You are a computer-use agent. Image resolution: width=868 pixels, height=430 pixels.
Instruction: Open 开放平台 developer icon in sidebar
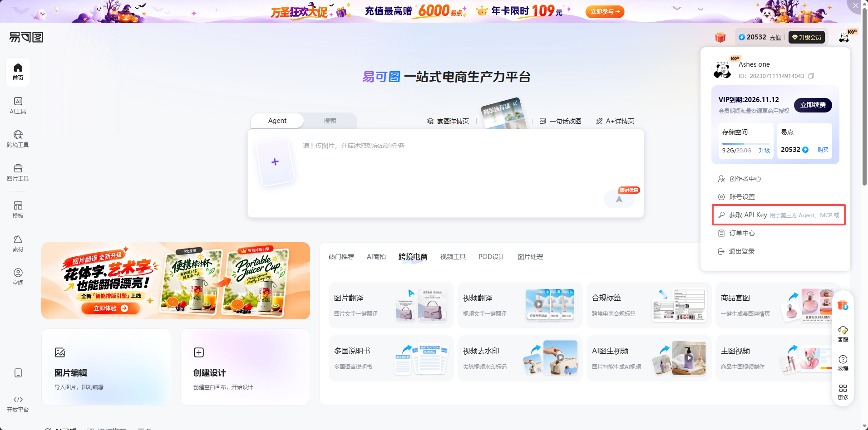18,404
